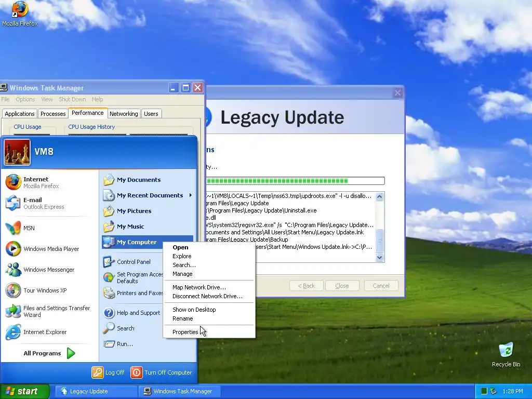
Task: Open Help menu in Task Manager
Action: point(97,99)
